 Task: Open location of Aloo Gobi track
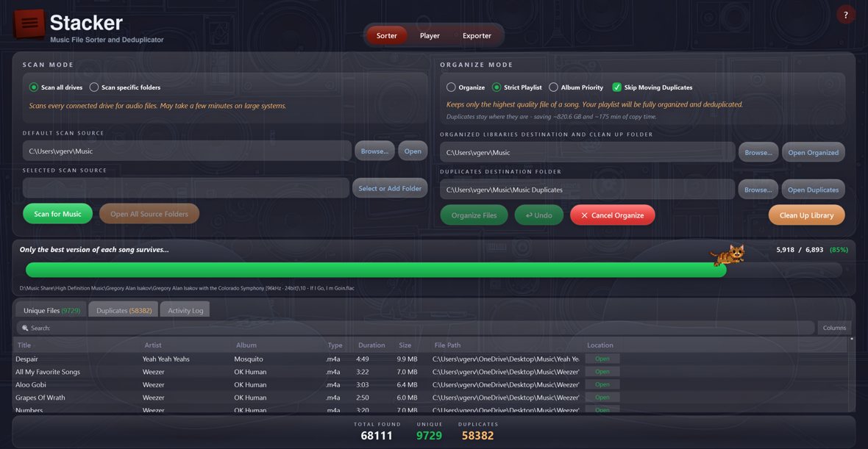pos(602,384)
